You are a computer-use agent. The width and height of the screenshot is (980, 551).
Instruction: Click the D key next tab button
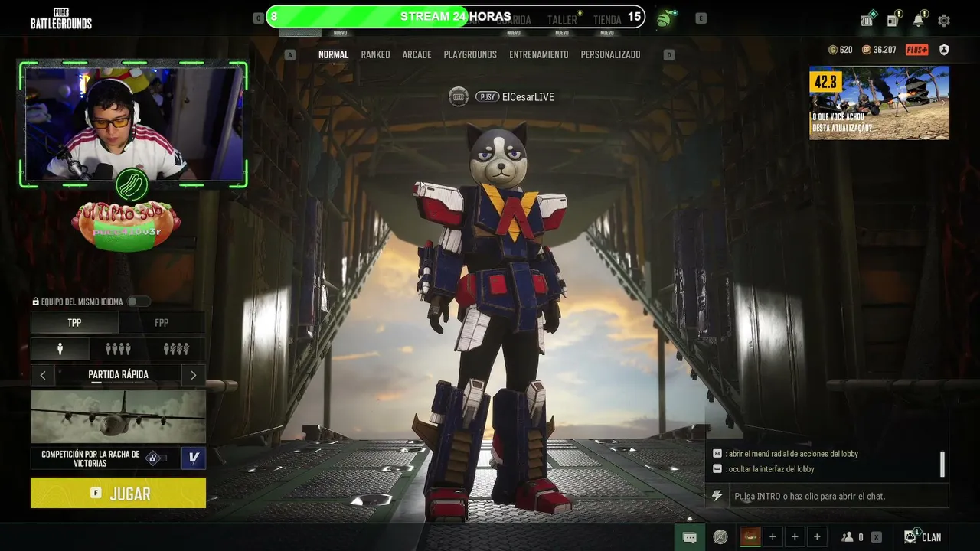(669, 54)
